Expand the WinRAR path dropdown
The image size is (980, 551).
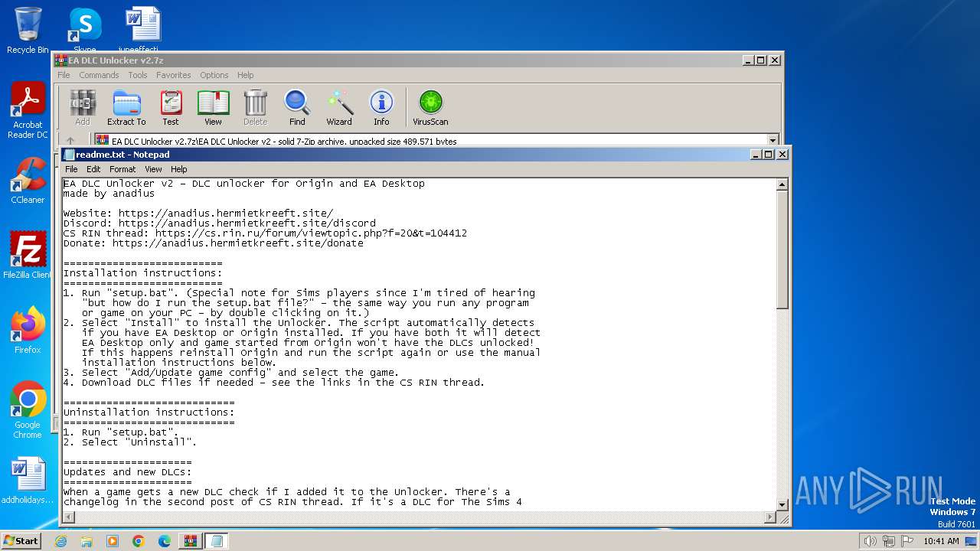click(773, 141)
